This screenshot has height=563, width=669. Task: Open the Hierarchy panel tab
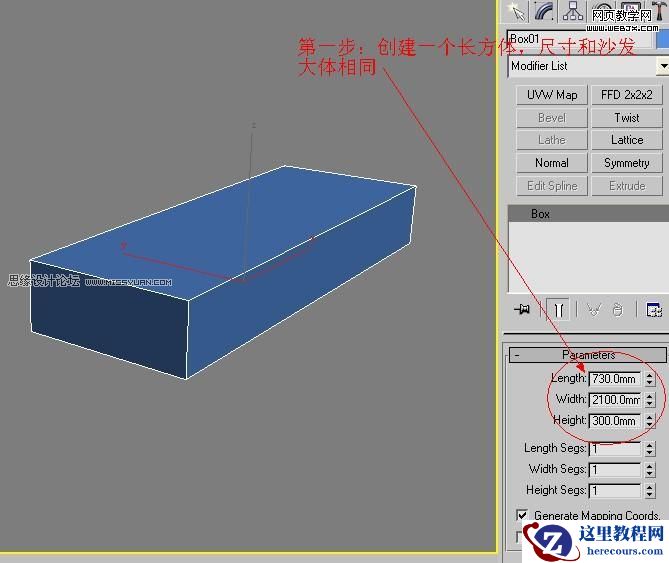point(573,11)
